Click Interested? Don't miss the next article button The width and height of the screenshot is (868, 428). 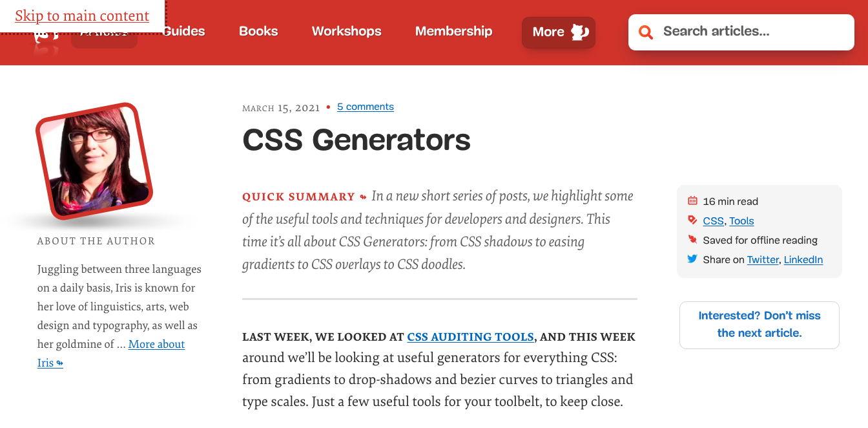[x=759, y=325]
